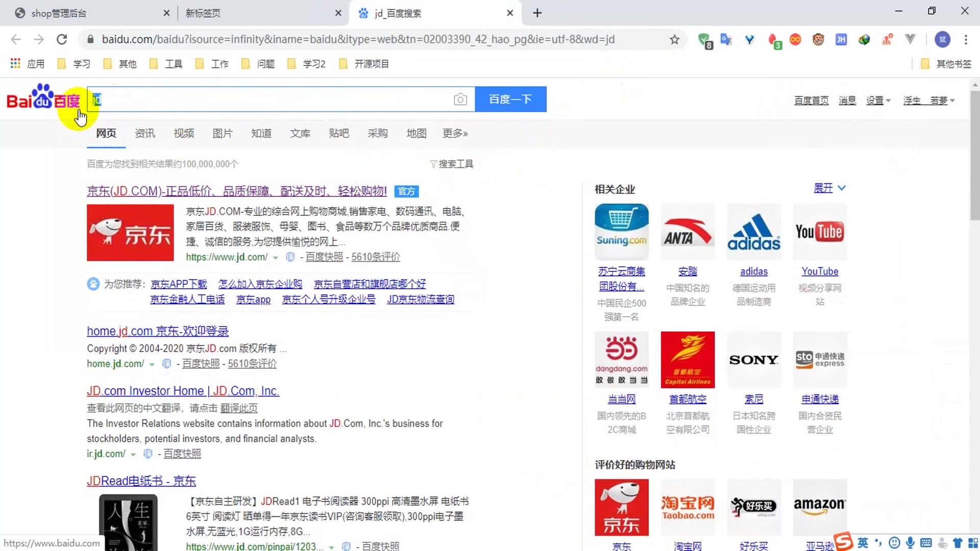Reload the page with the refresh icon
This screenshot has height=551, width=980.
(62, 39)
